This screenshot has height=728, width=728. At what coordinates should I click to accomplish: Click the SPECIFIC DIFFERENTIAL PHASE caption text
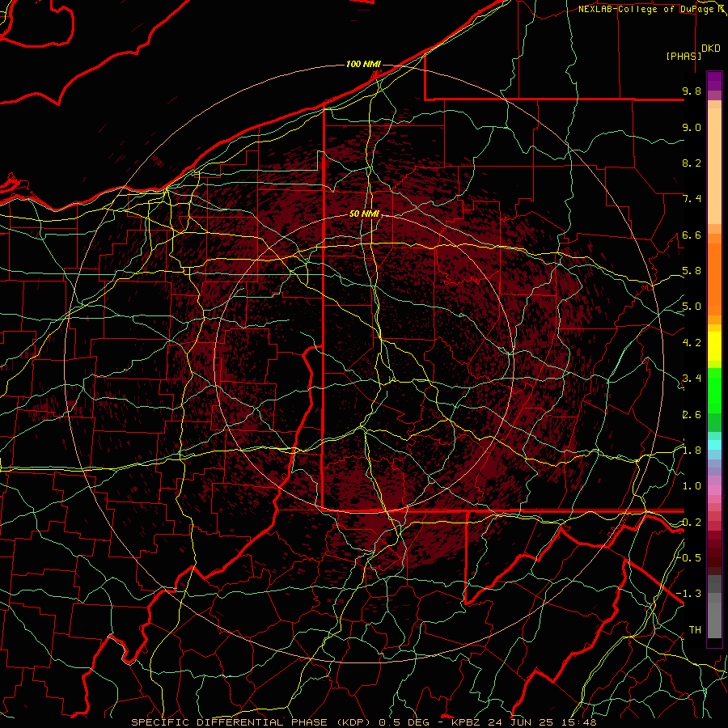[230, 722]
